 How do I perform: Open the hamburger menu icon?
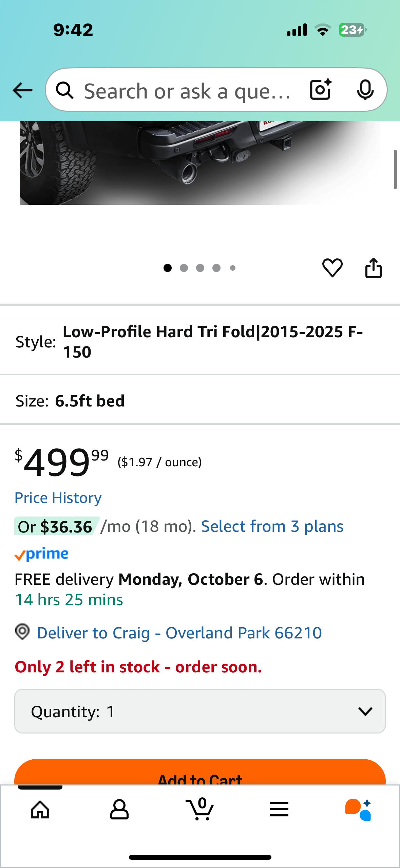pos(279,810)
